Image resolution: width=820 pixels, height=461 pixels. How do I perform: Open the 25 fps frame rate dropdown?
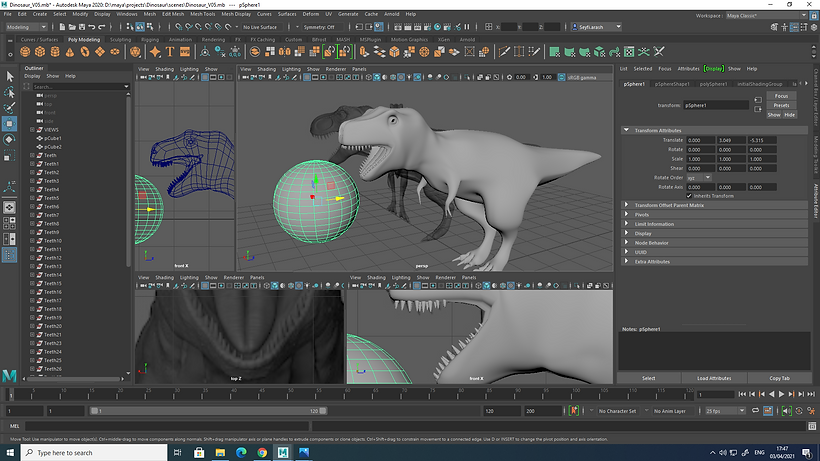[725, 411]
